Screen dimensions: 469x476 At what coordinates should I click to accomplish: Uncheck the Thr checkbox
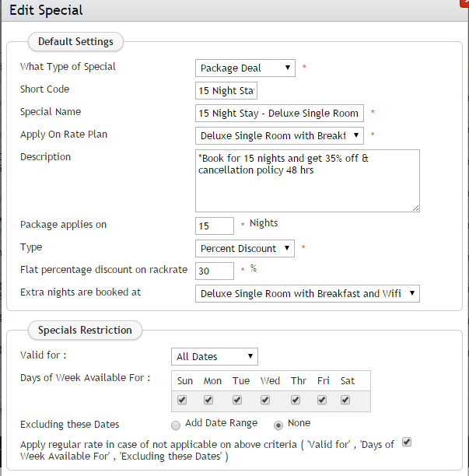(296, 400)
